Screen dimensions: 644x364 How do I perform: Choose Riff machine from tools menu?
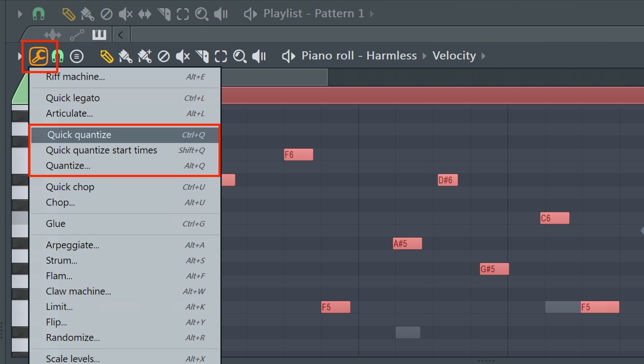pos(125,77)
